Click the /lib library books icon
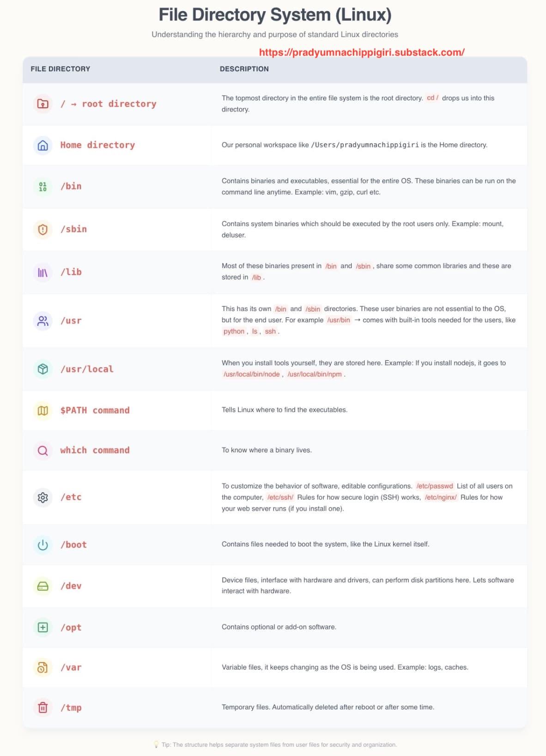Screen dimensions: 546x756 [42, 272]
